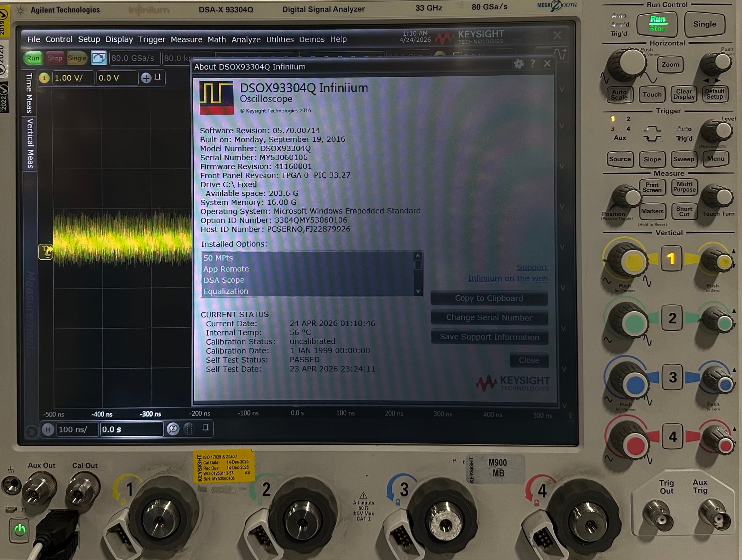Open the Control menu
742x560 pixels.
(x=59, y=40)
